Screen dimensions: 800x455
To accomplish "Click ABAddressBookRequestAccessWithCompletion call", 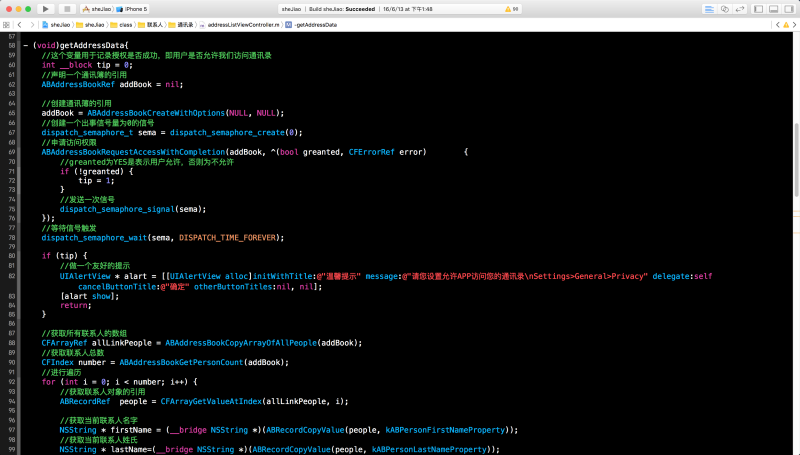I will pyautogui.click(x=133, y=152).
